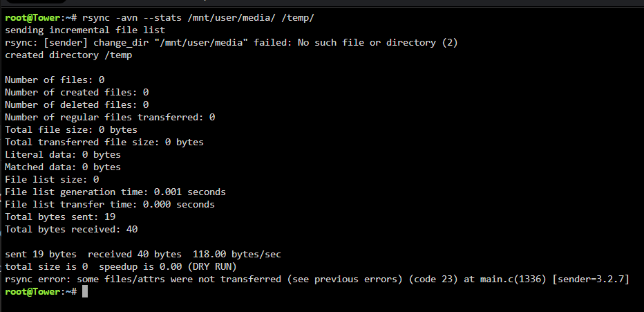Click the 'Number of deleted files' line
644x312 pixels.
[77, 105]
